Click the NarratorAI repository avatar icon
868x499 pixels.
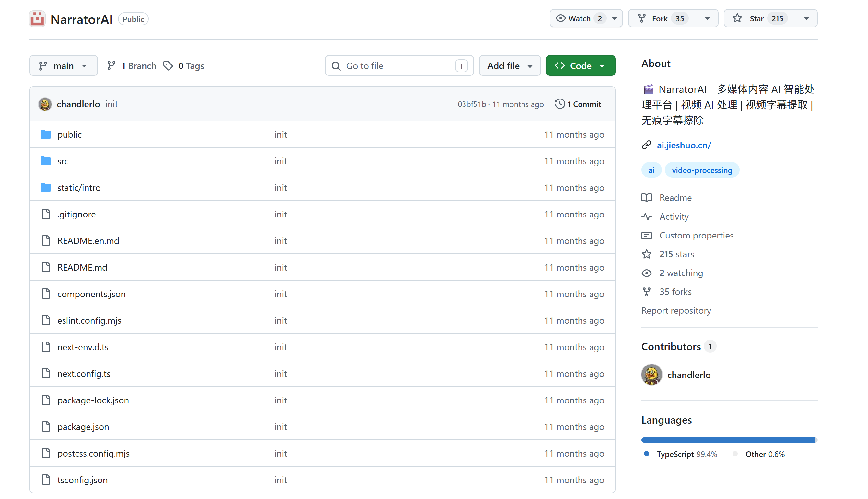[x=37, y=19]
